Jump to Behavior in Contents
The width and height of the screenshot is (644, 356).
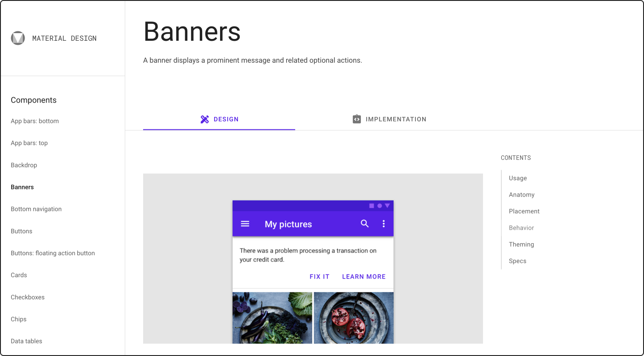click(x=521, y=228)
